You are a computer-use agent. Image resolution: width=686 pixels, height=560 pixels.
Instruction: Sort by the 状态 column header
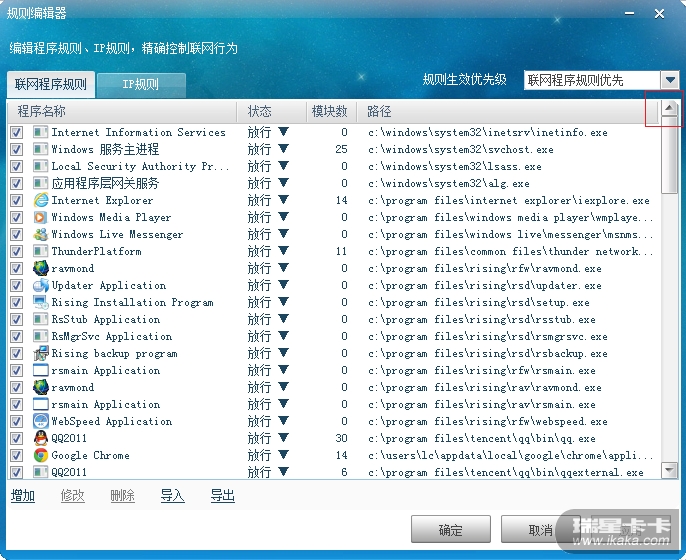(x=271, y=112)
